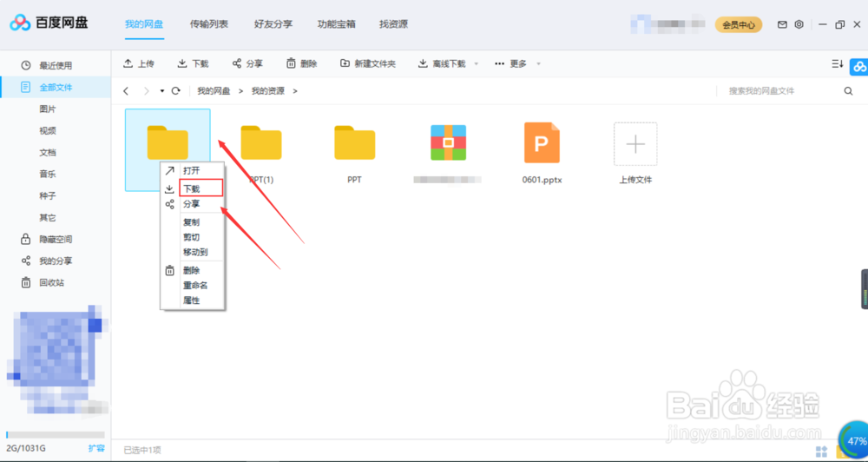Select 全部文件 in sidebar
Viewport: 868px width, 462px height.
click(x=56, y=87)
